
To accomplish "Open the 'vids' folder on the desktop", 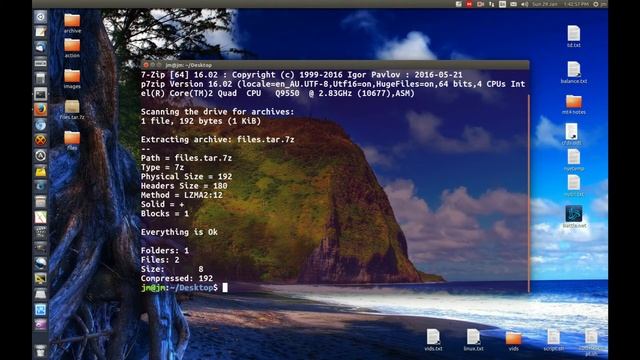I will pyautogui.click(x=513, y=341).
